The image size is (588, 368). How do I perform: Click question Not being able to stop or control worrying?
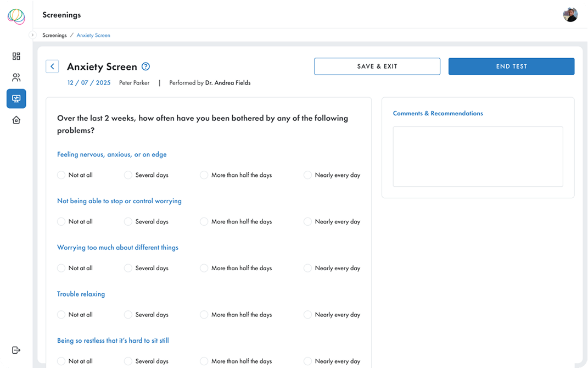coord(119,200)
